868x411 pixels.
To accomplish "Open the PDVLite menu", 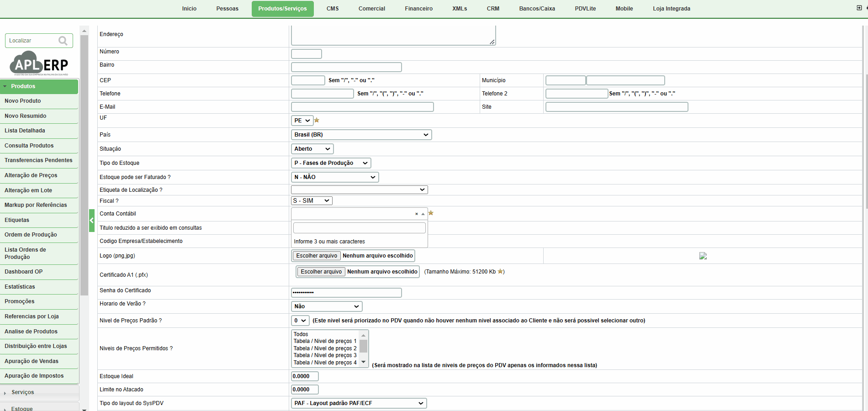I will [585, 9].
